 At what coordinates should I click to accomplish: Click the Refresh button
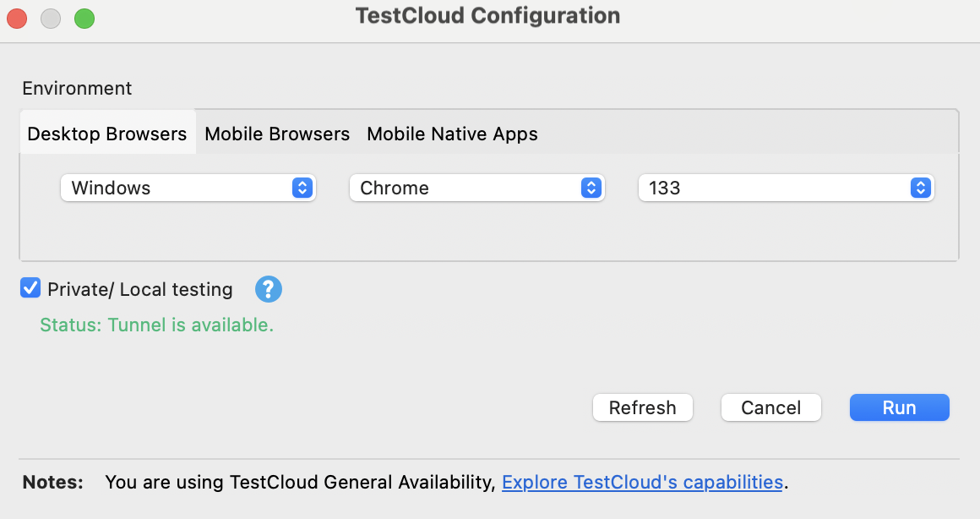click(642, 407)
